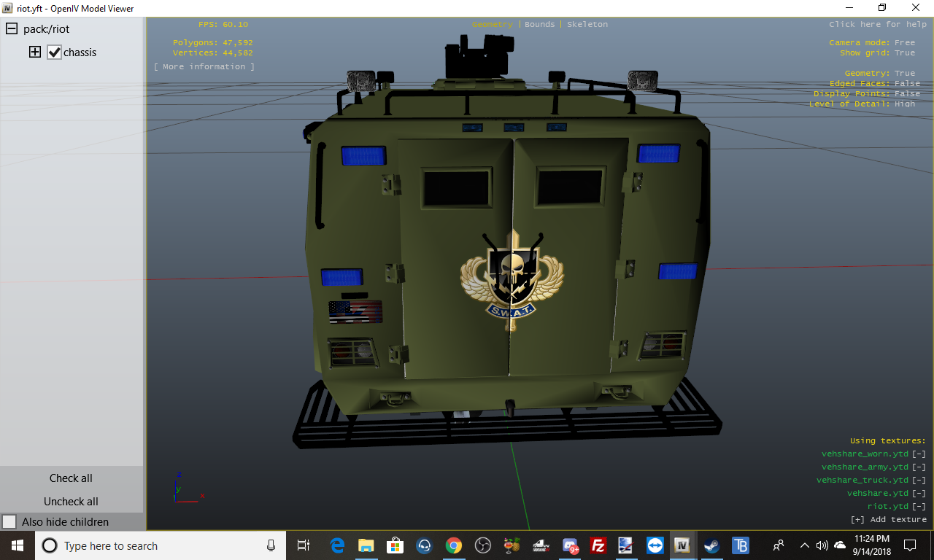
Task: Open Steam from the taskbar
Action: pos(711,545)
